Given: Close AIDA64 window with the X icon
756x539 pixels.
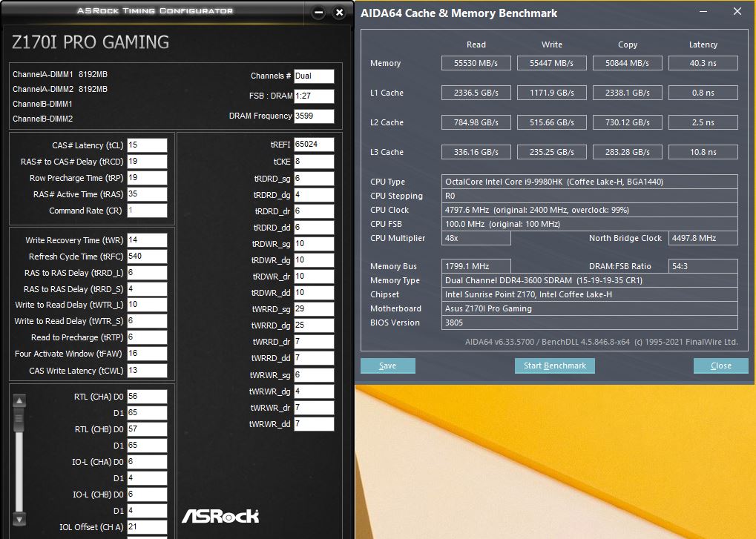Looking at the screenshot, I should pos(737,12).
